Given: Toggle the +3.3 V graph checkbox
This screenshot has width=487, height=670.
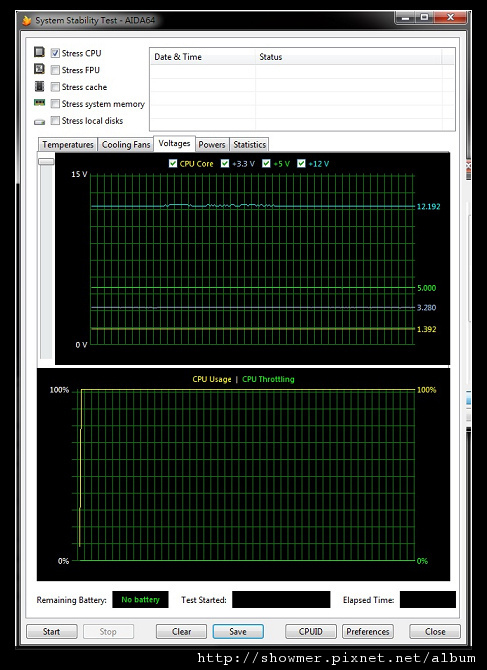Looking at the screenshot, I should 225,163.
